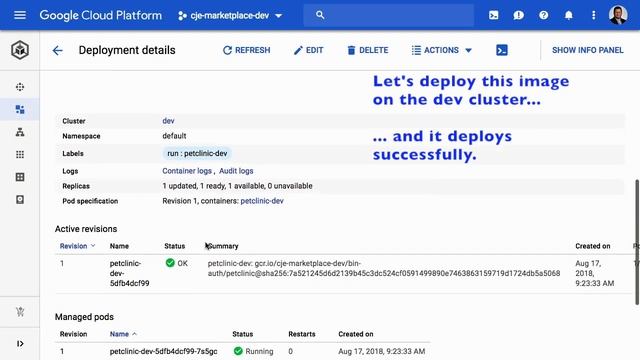Activate Cloud Shell icon in top bar
Image resolution: width=640 pixels, height=360 pixels.
tap(493, 16)
